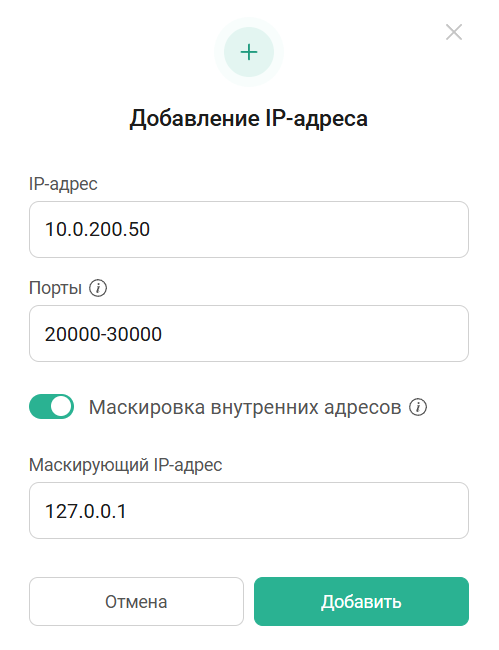The height and width of the screenshot is (650, 499).
Task: Click the white knob of the masking switch
Action: (x=61, y=407)
